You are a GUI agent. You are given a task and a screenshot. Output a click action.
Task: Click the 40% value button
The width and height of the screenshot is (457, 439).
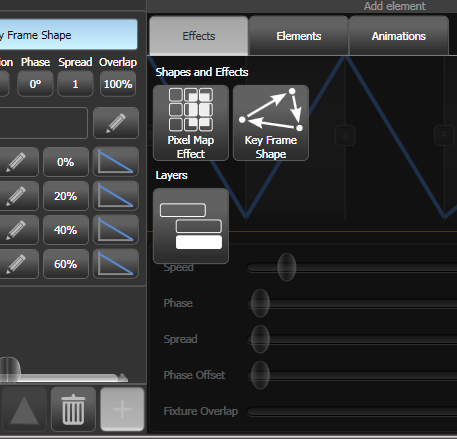tap(66, 230)
